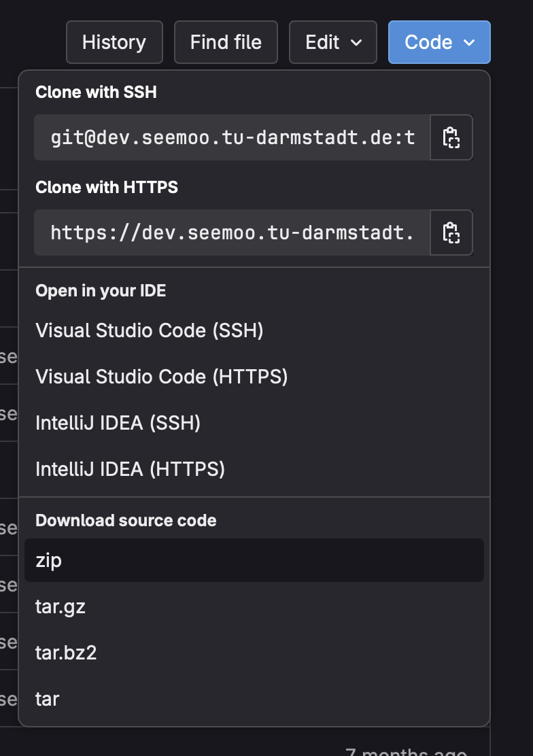This screenshot has height=756, width=533.
Task: Click the 'Download source code' header
Action: point(126,521)
